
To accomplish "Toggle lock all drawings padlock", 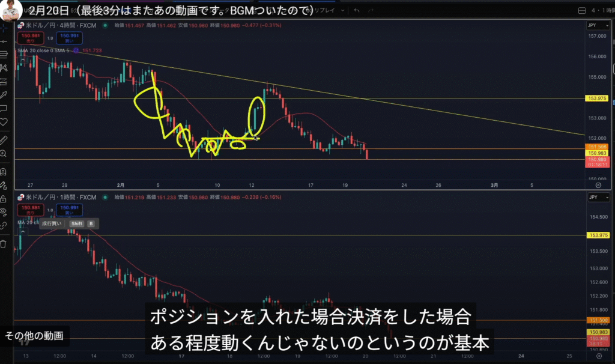I will (x=4, y=199).
